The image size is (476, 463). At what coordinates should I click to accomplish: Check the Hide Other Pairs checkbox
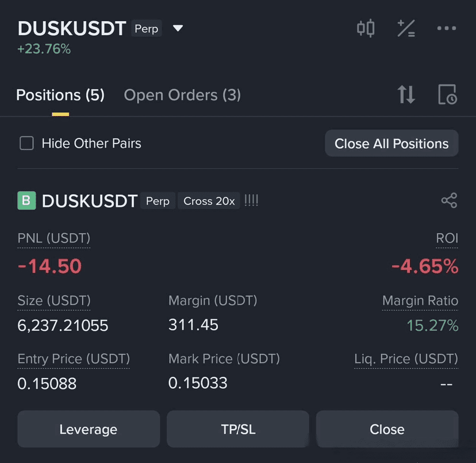pyautogui.click(x=26, y=143)
